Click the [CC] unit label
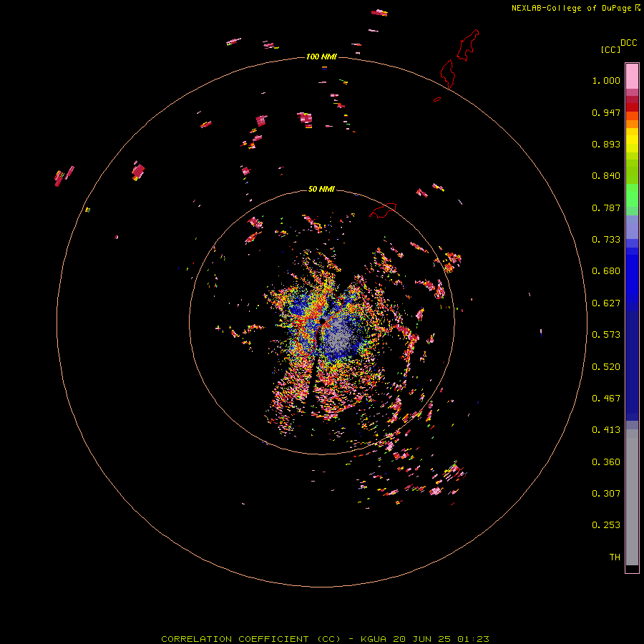 pyautogui.click(x=610, y=49)
